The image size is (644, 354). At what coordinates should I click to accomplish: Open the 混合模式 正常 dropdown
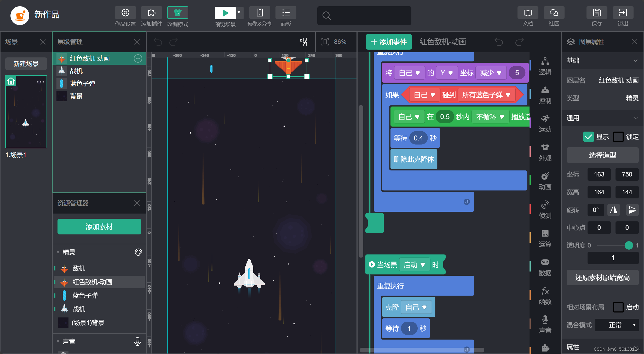tap(617, 325)
